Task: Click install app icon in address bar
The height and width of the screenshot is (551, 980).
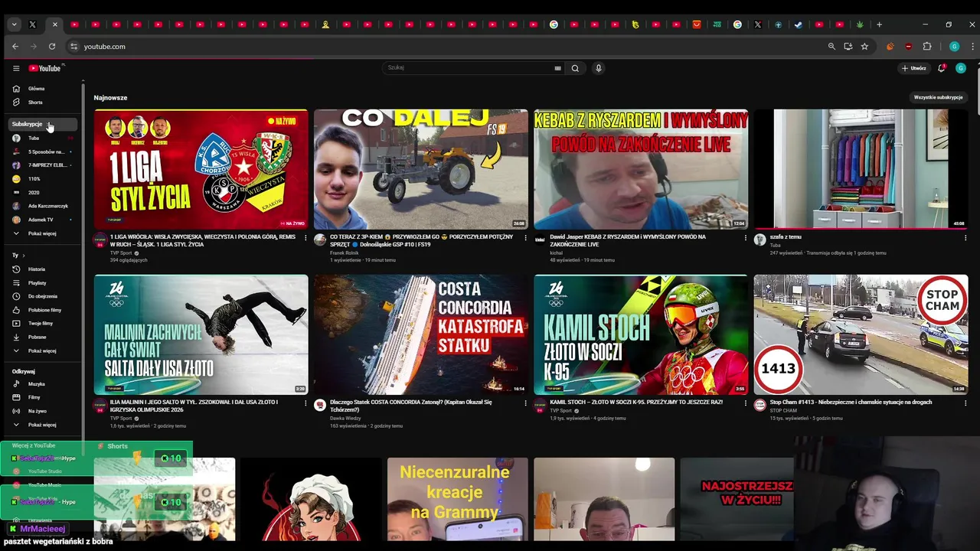Action: coord(848,47)
